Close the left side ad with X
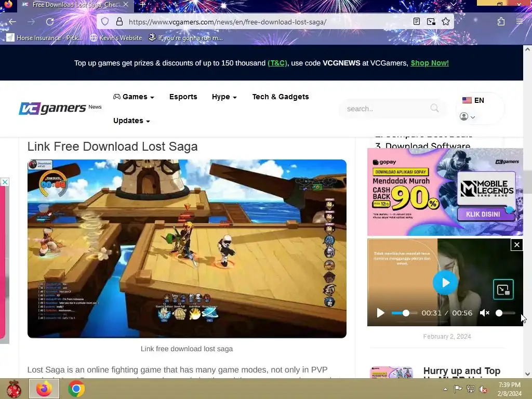Screen dimensions: 532x399 click(x=4, y=182)
